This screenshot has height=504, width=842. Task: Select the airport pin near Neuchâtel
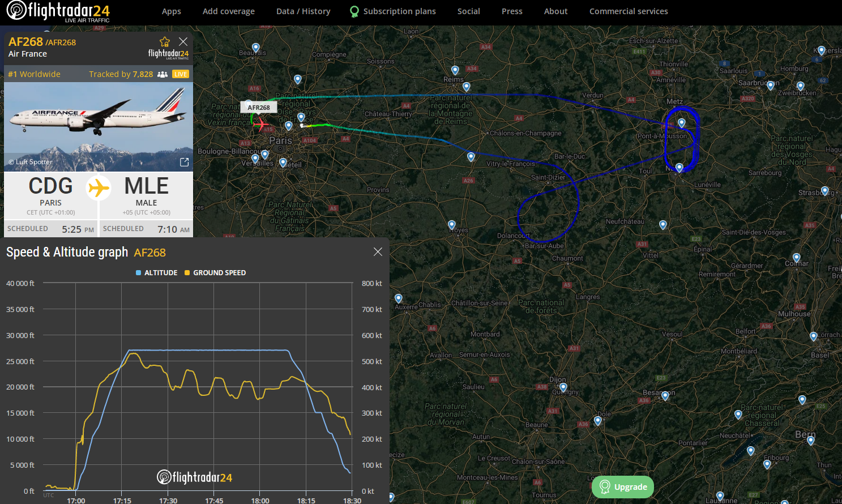751,451
